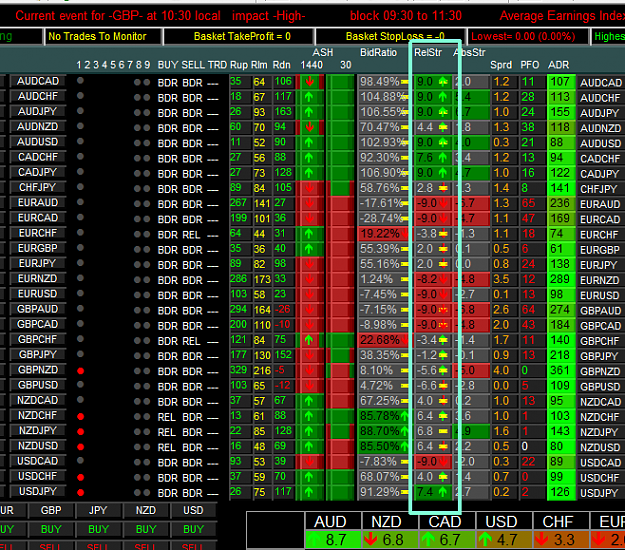625x550 pixels.
Task: Click the red signal dot in GBPNZD row
Action: (x=81, y=371)
